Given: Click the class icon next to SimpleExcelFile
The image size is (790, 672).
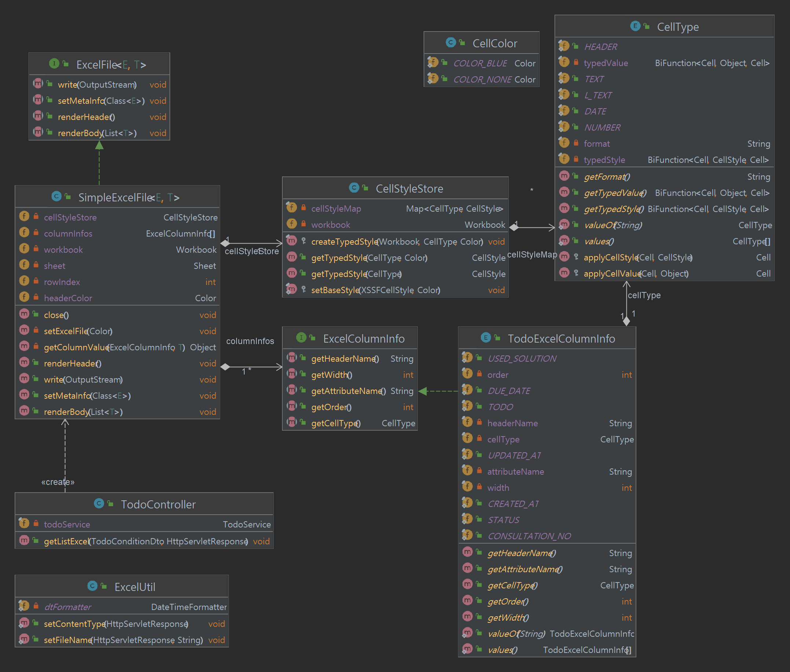Looking at the screenshot, I should tap(56, 196).
